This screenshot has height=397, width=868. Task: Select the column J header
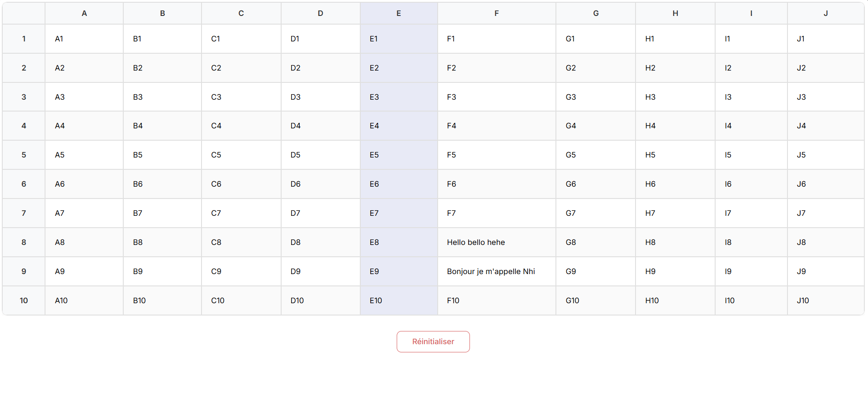(x=826, y=13)
